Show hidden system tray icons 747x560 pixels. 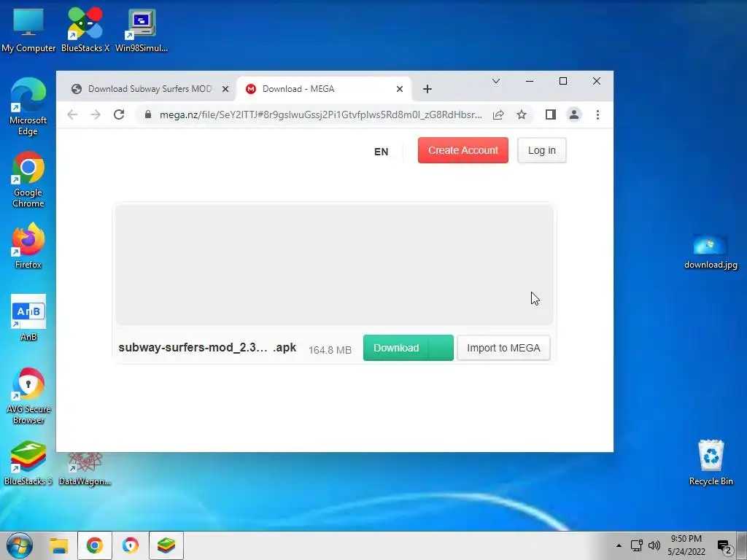click(619, 545)
